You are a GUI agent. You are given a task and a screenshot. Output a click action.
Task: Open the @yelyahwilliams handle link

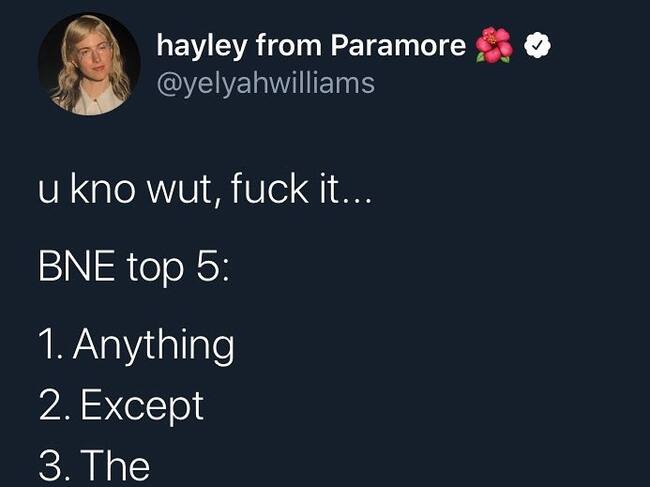point(266,83)
